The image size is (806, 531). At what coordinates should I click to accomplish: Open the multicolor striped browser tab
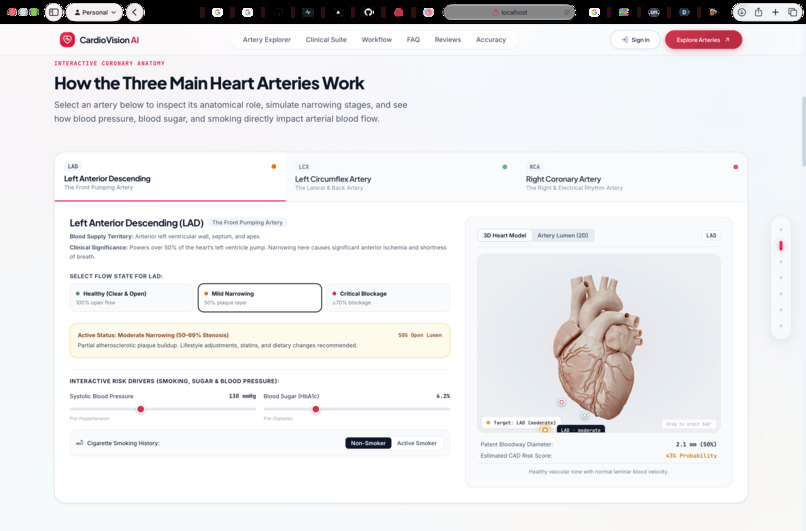(624, 12)
